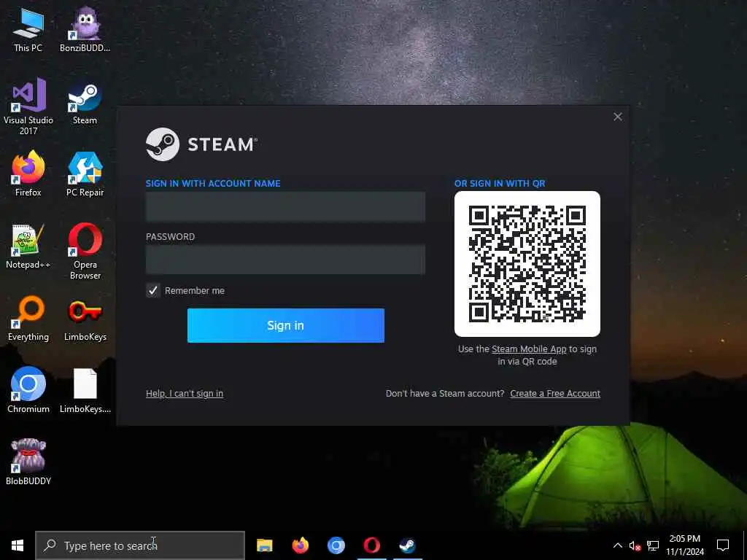
Task: Click the 'Don't have a Steam account?' text
Action: [x=445, y=393]
